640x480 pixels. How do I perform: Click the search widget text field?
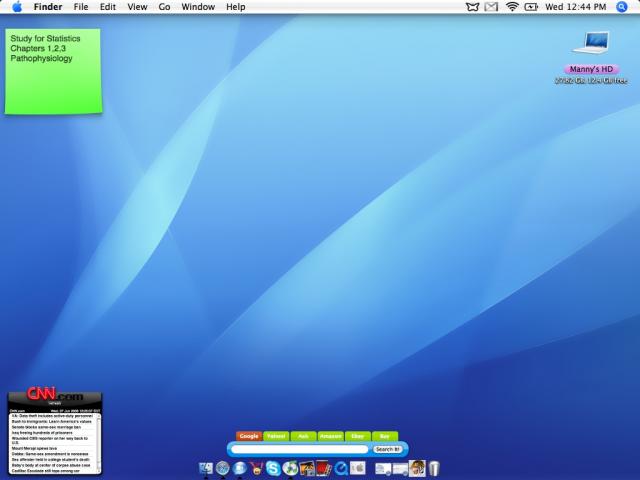click(x=300, y=449)
